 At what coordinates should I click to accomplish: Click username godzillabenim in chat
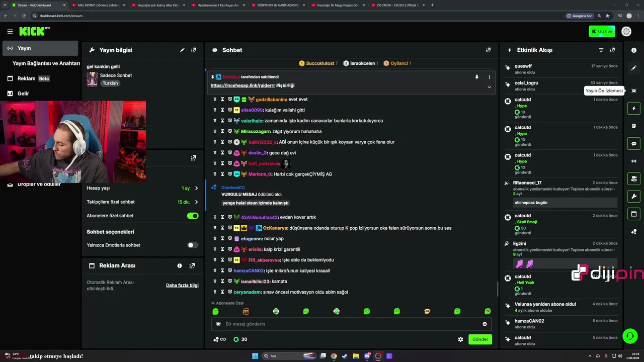pyautogui.click(x=271, y=100)
